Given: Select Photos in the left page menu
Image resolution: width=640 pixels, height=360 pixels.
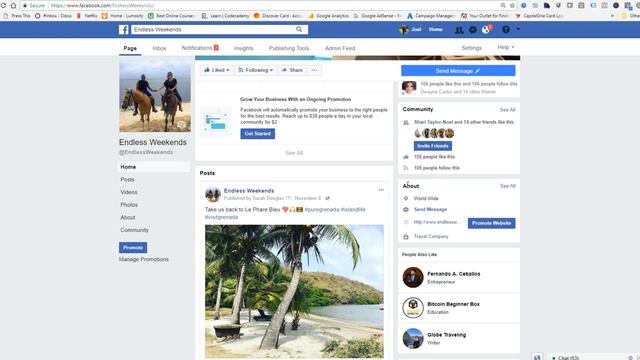Looking at the screenshot, I should pos(129,205).
